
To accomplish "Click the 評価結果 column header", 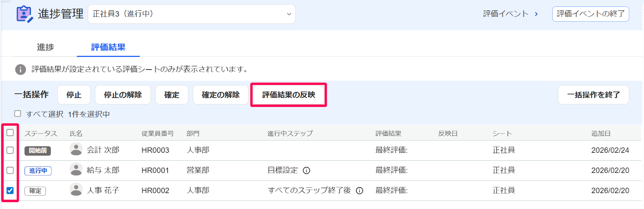I will tap(388, 133).
